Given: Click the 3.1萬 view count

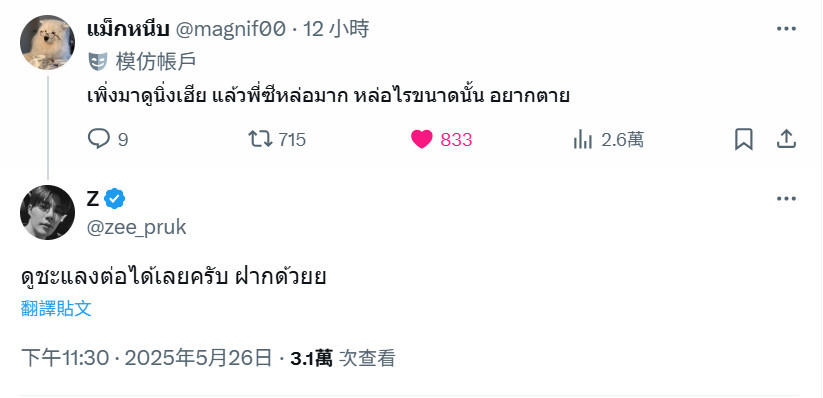Looking at the screenshot, I should [311, 359].
